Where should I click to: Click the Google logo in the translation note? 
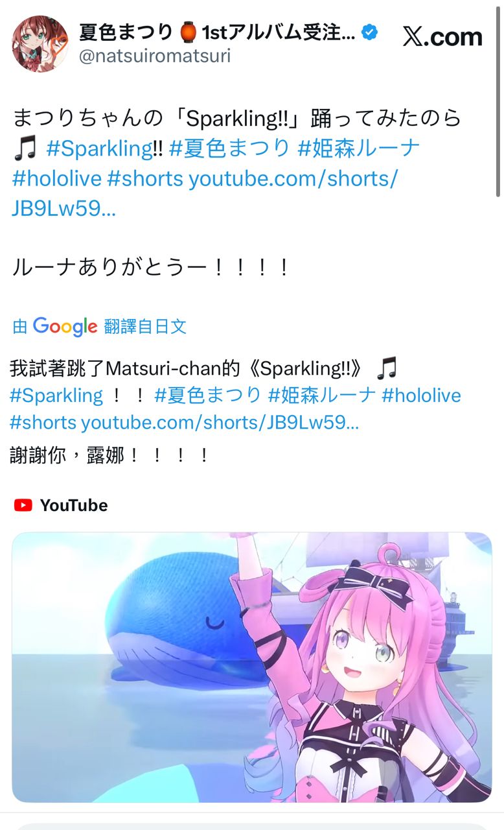tap(65, 326)
